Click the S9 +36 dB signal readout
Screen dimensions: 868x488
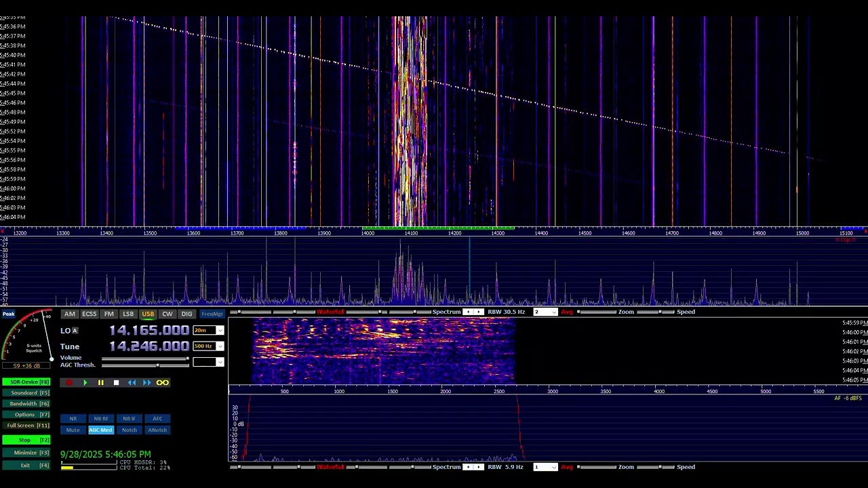pyautogui.click(x=26, y=366)
